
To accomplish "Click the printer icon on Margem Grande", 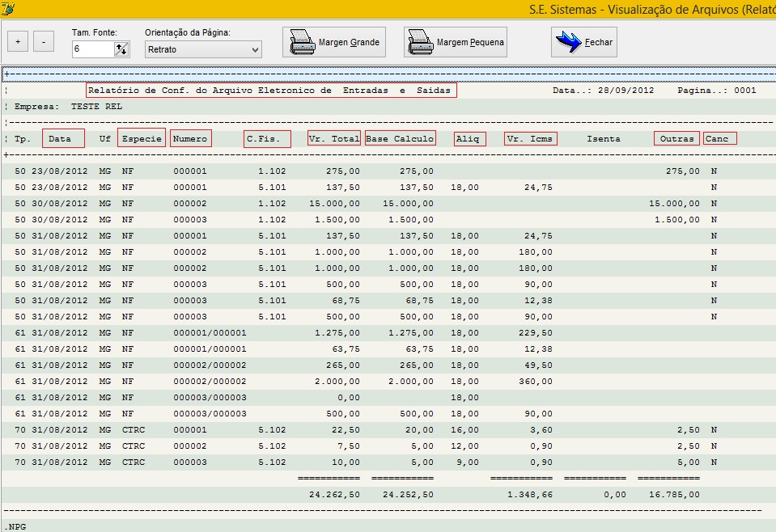I will [303, 41].
